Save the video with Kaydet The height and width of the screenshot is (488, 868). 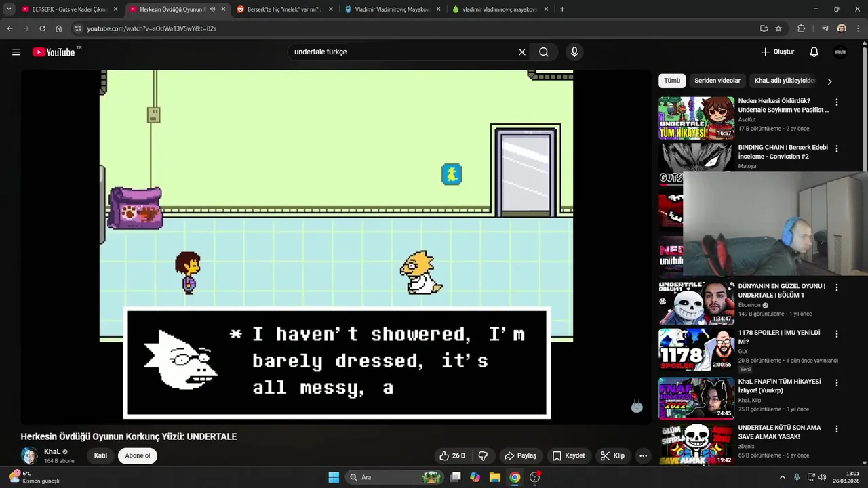coord(568,455)
